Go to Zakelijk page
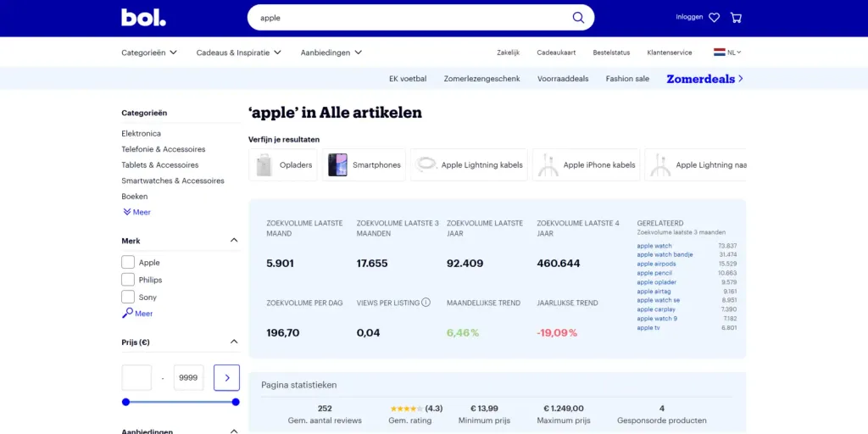 pos(509,53)
